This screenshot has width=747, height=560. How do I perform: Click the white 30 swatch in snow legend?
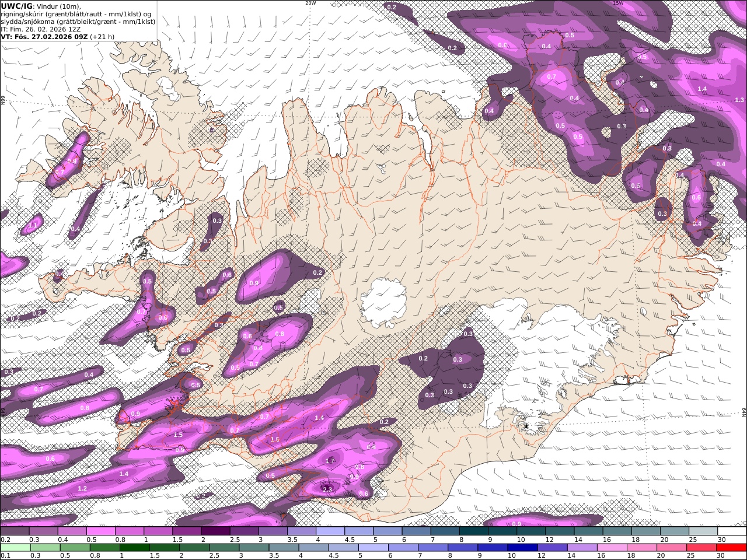[732, 531]
